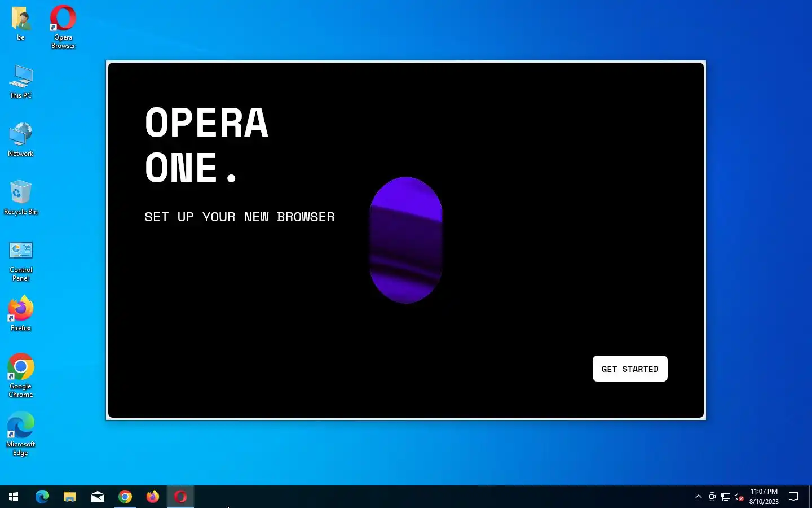The image size is (812, 508).
Task: Click the SET UP YOUR NEW BROWSER text
Action: (x=240, y=217)
